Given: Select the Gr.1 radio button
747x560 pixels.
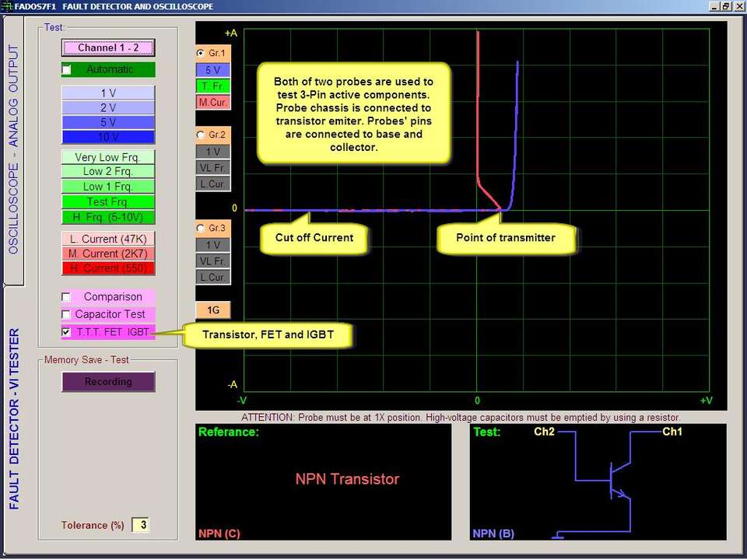Looking at the screenshot, I should [x=202, y=54].
